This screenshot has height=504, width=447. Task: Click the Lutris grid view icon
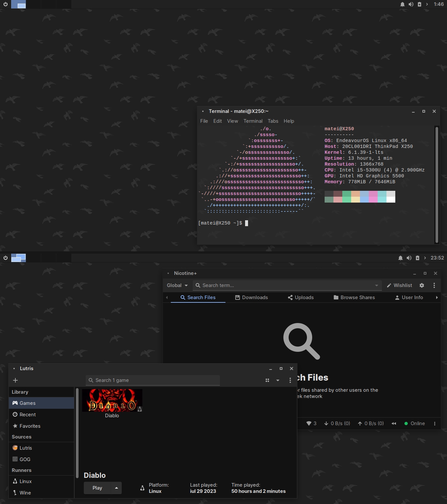coord(267,380)
